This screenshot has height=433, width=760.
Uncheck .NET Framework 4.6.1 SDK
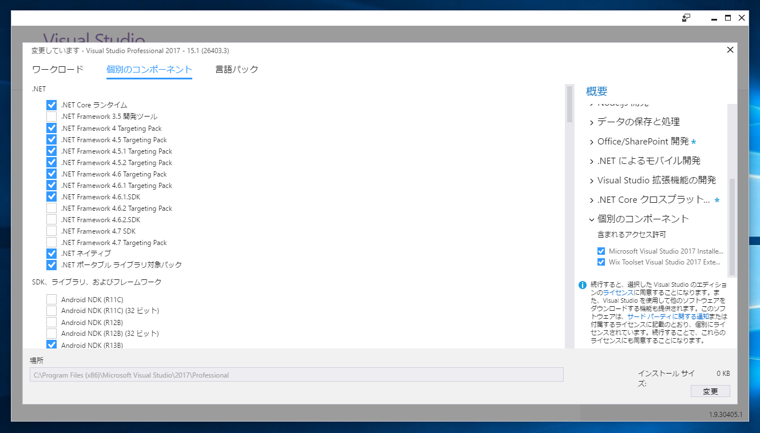pyautogui.click(x=51, y=197)
